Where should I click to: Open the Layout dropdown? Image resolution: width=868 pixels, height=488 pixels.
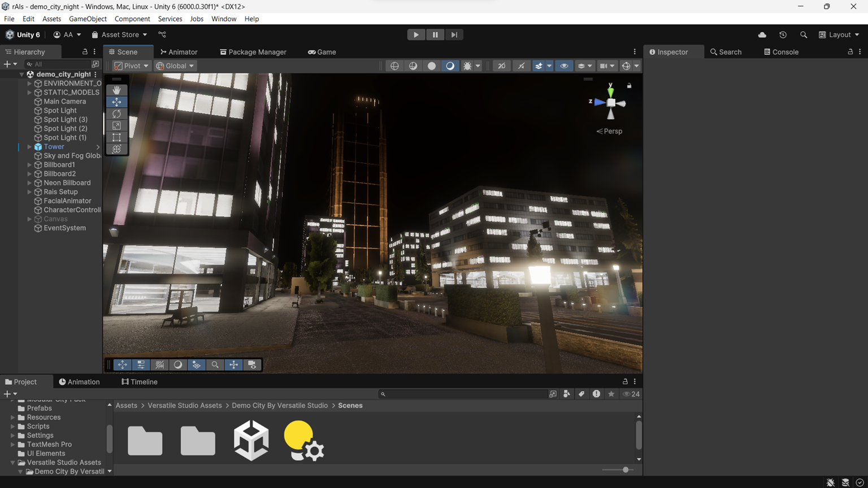tap(839, 34)
